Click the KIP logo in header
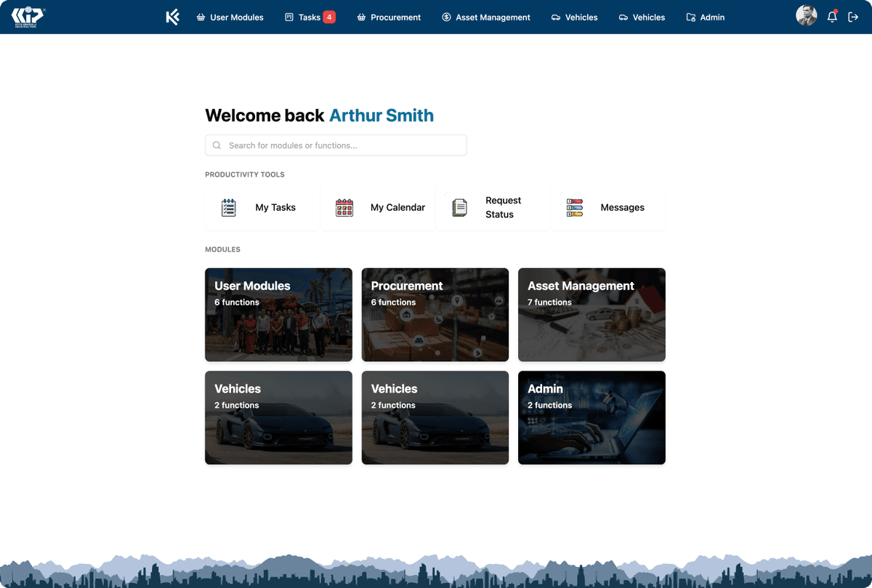The image size is (872, 588). 28,17
